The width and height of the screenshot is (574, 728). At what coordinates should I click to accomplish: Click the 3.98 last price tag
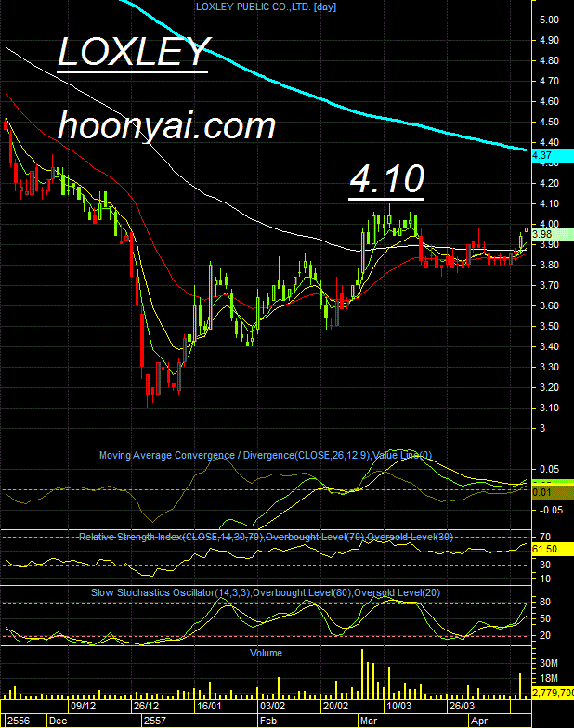pyautogui.click(x=553, y=234)
